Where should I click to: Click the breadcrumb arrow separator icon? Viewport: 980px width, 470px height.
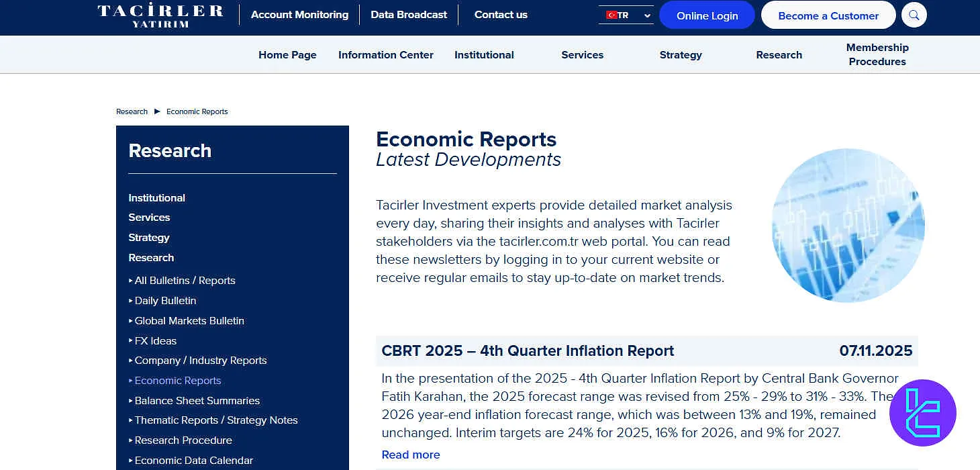tap(157, 111)
